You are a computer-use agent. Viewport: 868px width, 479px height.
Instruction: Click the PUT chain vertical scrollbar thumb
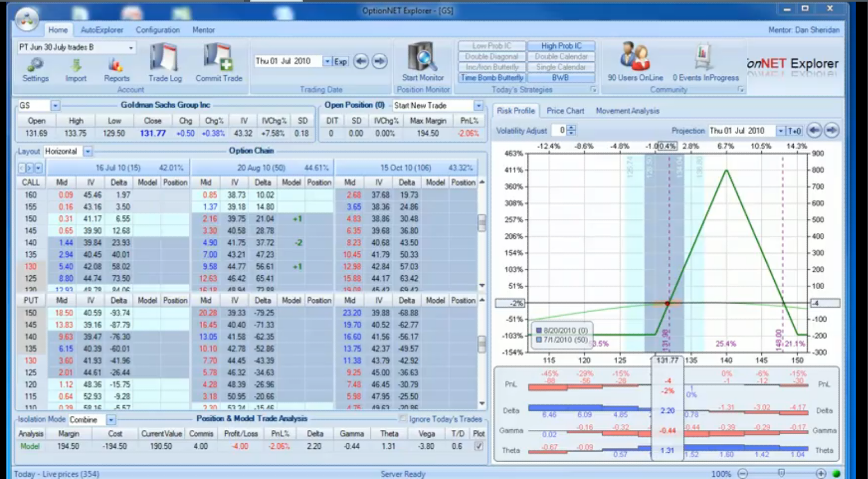pos(482,344)
